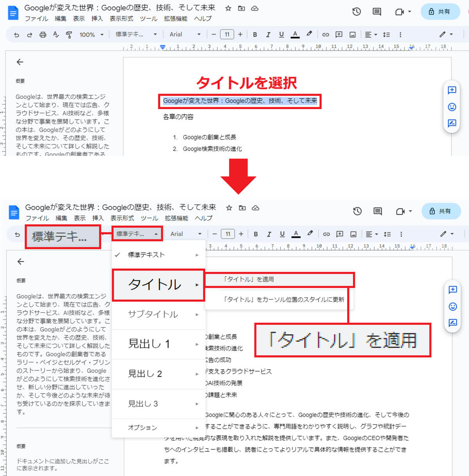
Task: Click 「タイトル」をカーソル位置のスタイルに更新 submenu entry
Action: click(279, 299)
